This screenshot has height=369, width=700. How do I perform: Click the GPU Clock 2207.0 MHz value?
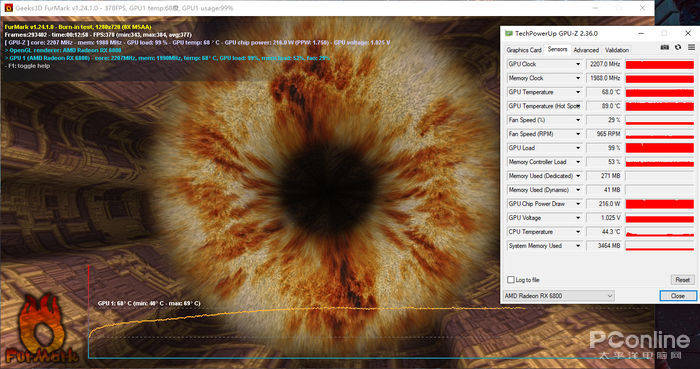point(604,64)
